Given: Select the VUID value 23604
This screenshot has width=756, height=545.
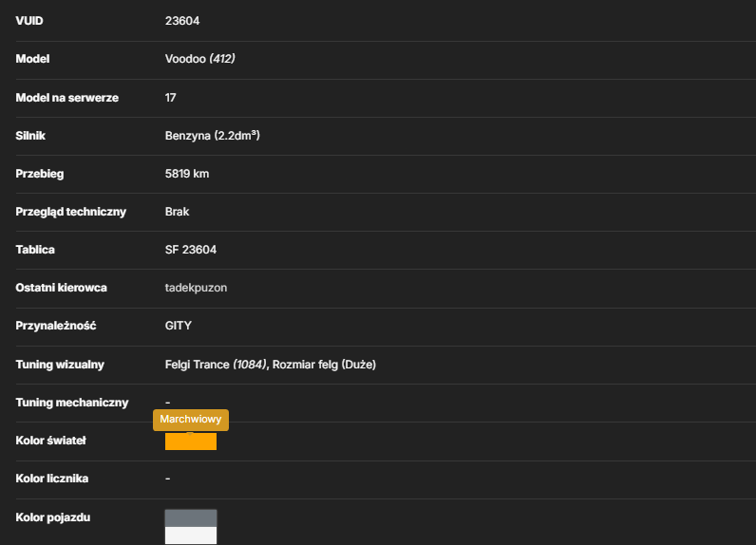Looking at the screenshot, I should (182, 21).
